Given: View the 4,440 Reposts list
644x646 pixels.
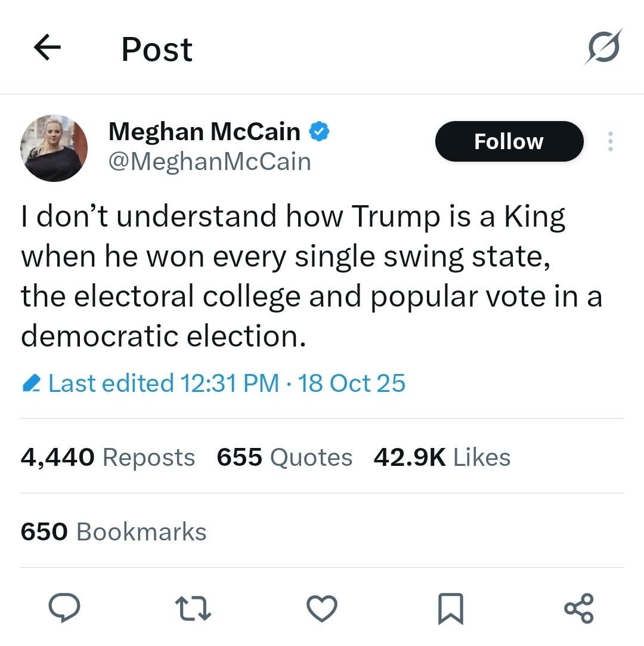Looking at the screenshot, I should (x=107, y=458).
